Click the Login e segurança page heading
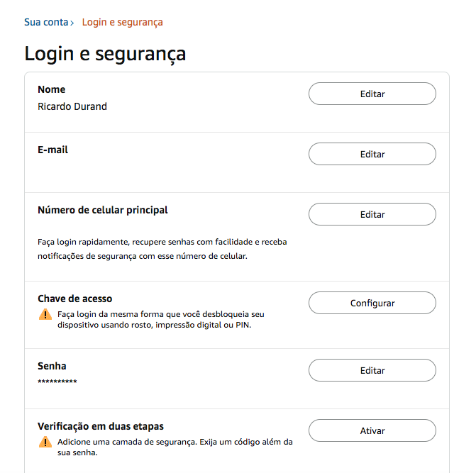 [105, 55]
